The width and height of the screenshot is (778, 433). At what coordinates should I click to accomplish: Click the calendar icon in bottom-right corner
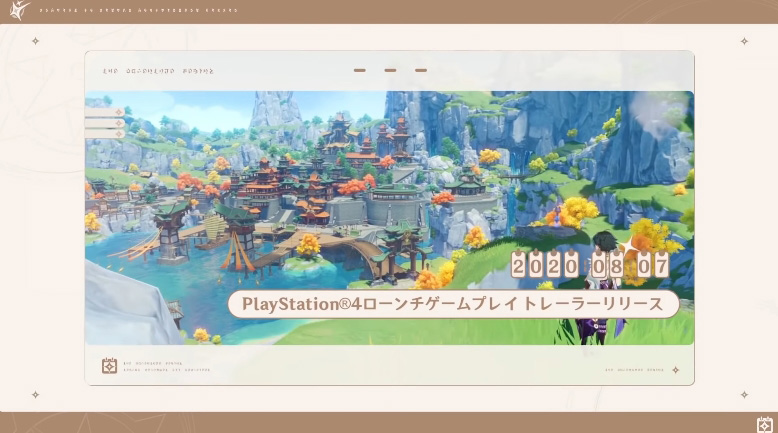pyautogui.click(x=764, y=424)
